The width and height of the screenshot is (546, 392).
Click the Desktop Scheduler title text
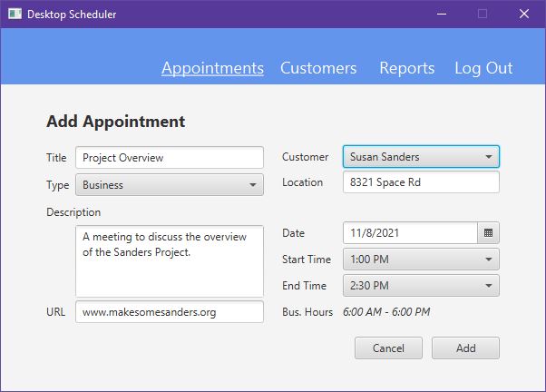coord(72,15)
